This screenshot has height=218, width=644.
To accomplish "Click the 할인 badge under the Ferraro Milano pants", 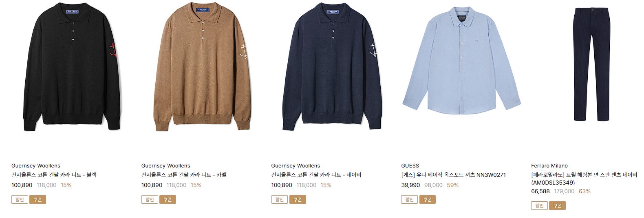I will pos(539,206).
